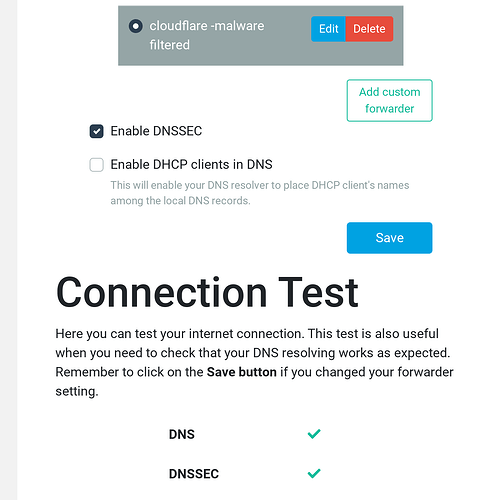This screenshot has height=500, width=479.
Task: Enable DHCP clients in DNS checkbox
Action: coord(97,165)
